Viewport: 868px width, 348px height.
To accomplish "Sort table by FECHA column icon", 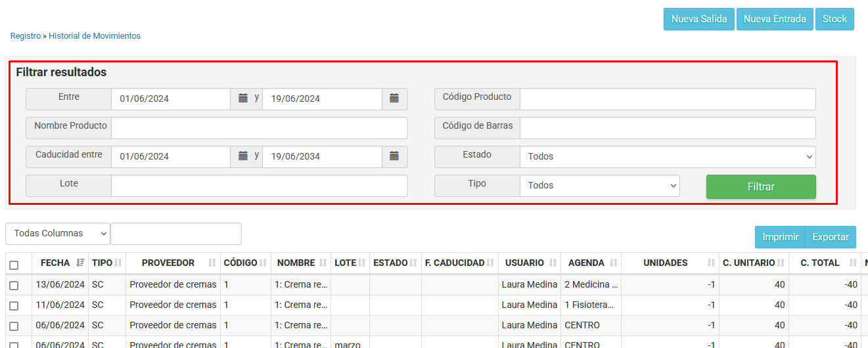I will 80,263.
